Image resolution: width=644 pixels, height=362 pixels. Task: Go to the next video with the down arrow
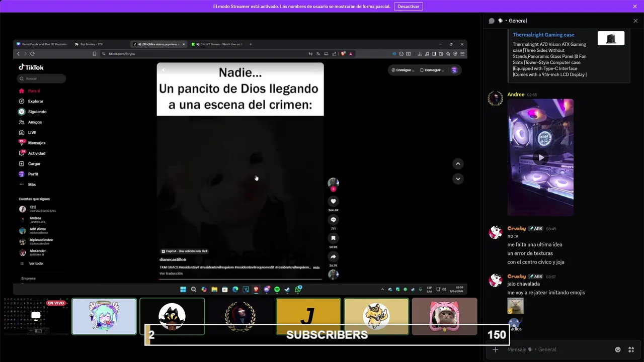pos(458,178)
